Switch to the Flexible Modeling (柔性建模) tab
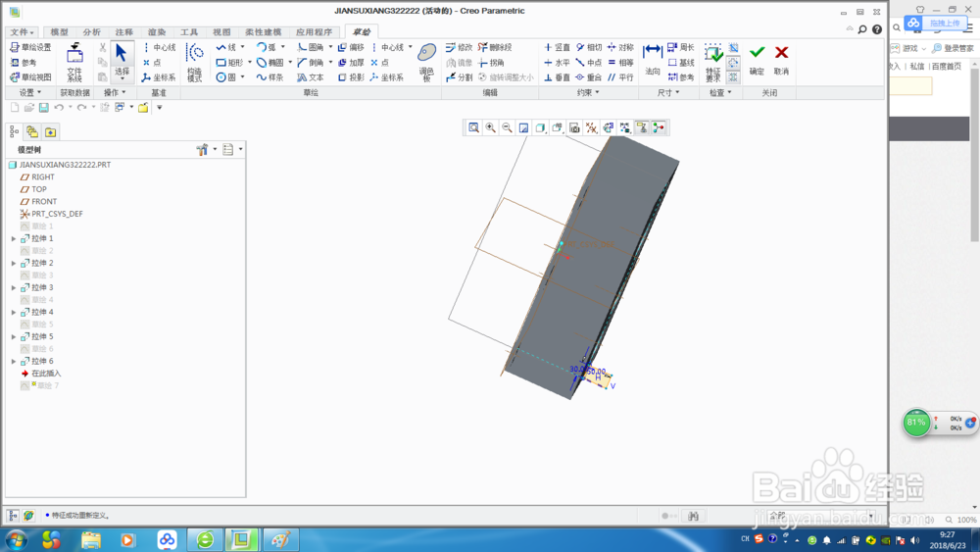Viewport: 980px width, 552px height. [263, 32]
